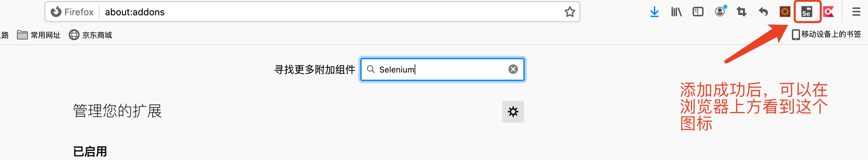This screenshot has width=868, height=160.
Task: Toggle the sidebar view icon
Action: [x=698, y=12]
